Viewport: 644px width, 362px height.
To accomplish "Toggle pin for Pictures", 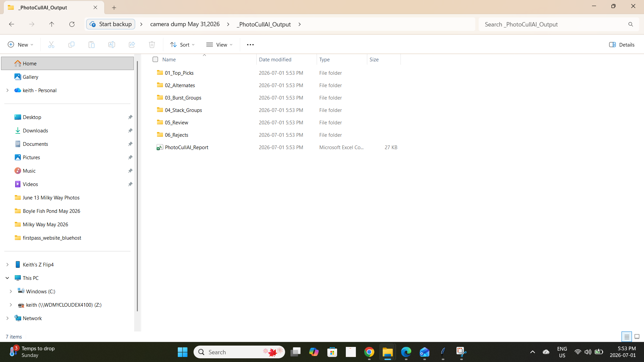I will click(130, 157).
